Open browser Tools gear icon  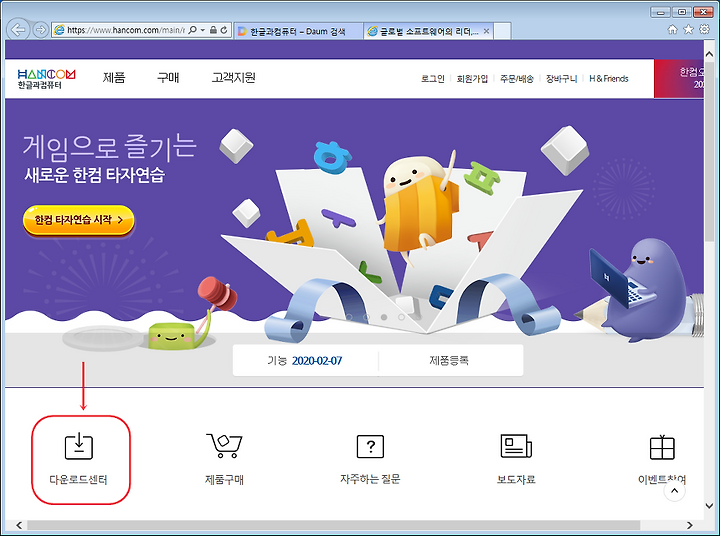[704, 29]
